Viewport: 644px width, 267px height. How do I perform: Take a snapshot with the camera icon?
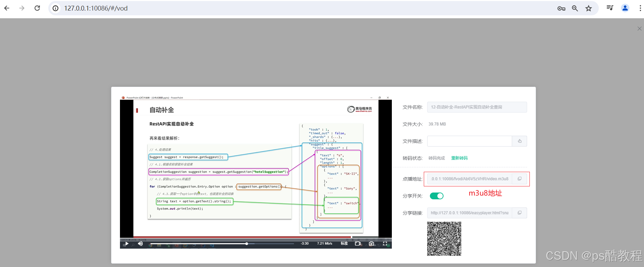coord(371,244)
